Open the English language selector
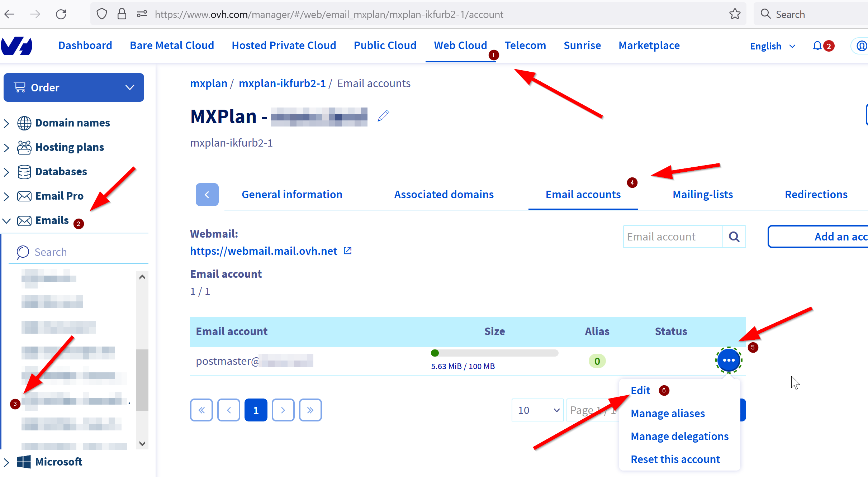The width and height of the screenshot is (868, 477). coord(773,46)
